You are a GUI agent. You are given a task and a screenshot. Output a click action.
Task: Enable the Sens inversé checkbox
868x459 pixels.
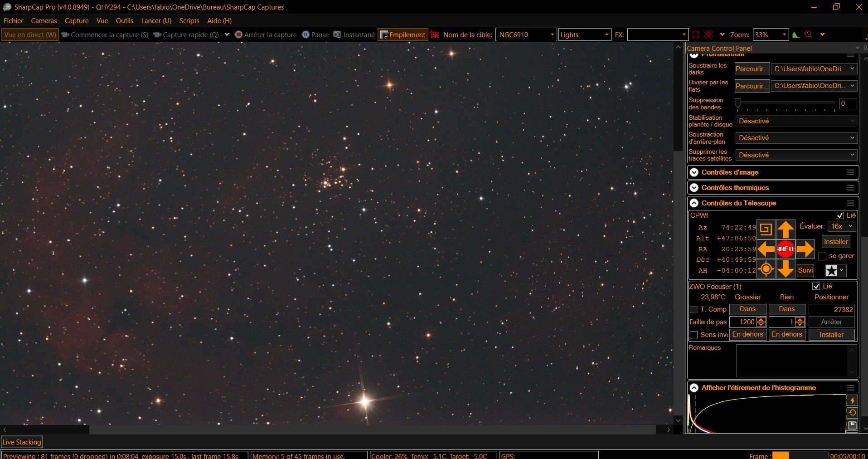(x=693, y=335)
